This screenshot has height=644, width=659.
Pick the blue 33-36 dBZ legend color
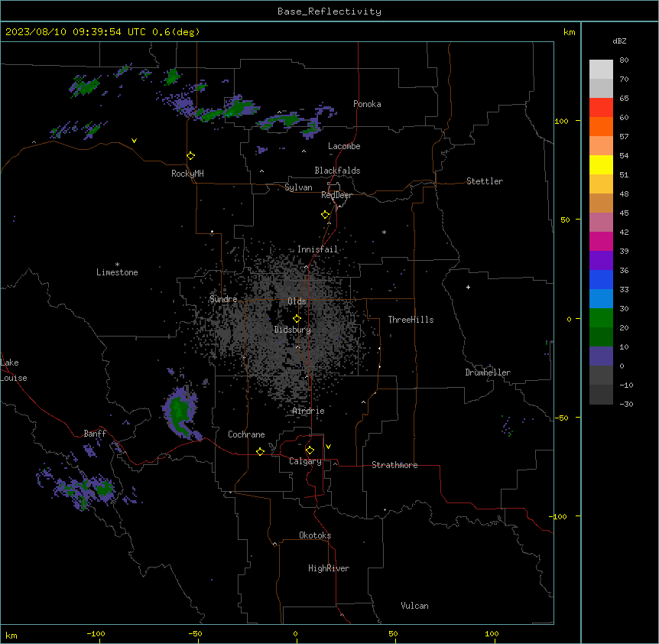pos(601,279)
